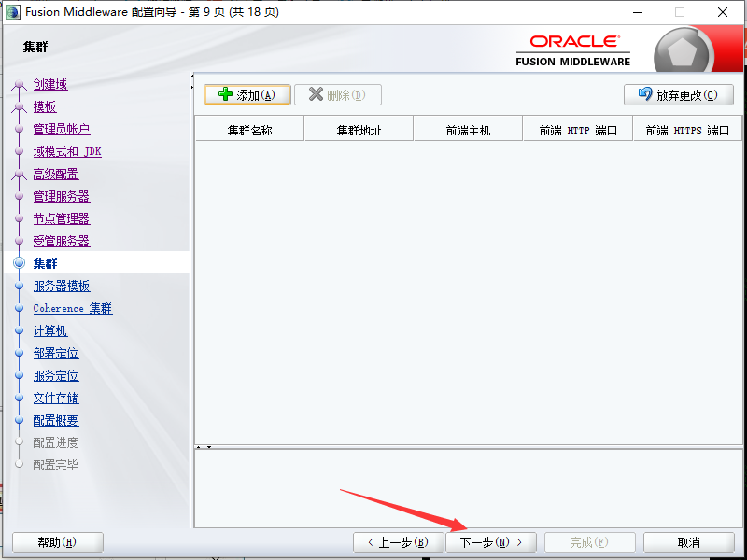Screen dimensions: 747x560
Task: Open the 文件存储 step link
Action: coord(56,398)
